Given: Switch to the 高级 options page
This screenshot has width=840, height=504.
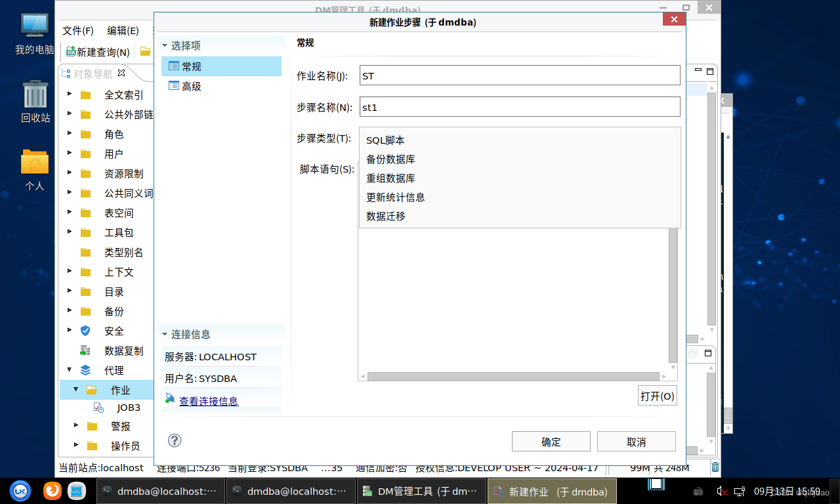Looking at the screenshot, I should [221, 86].
